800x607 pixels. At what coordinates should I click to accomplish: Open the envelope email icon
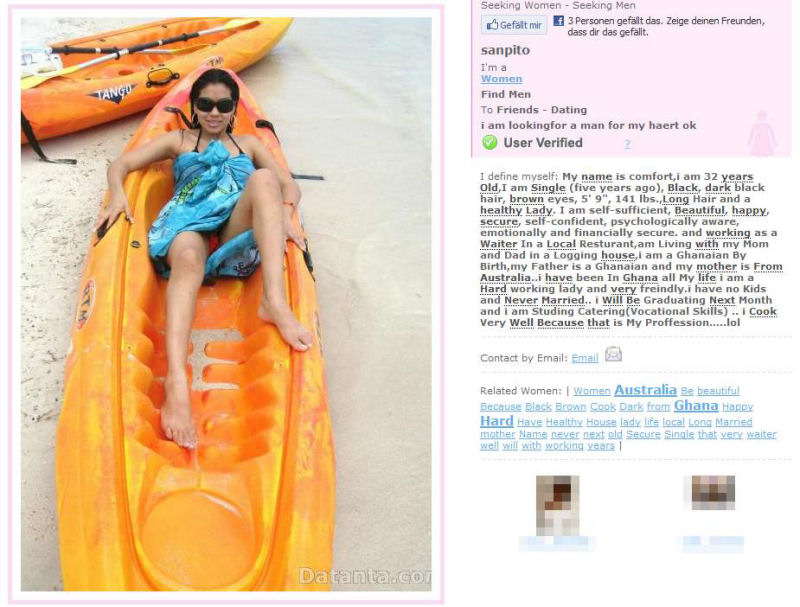point(613,354)
